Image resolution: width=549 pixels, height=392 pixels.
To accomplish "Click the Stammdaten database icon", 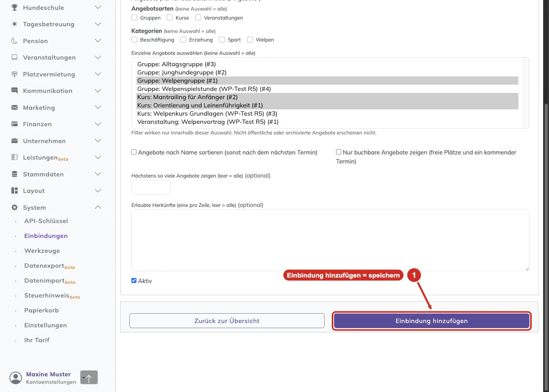I will [x=15, y=174].
